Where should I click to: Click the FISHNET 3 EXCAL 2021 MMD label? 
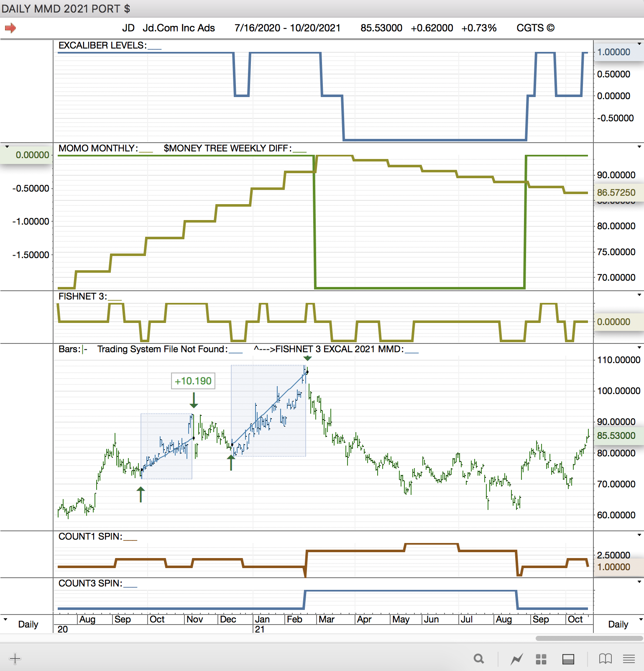point(329,349)
